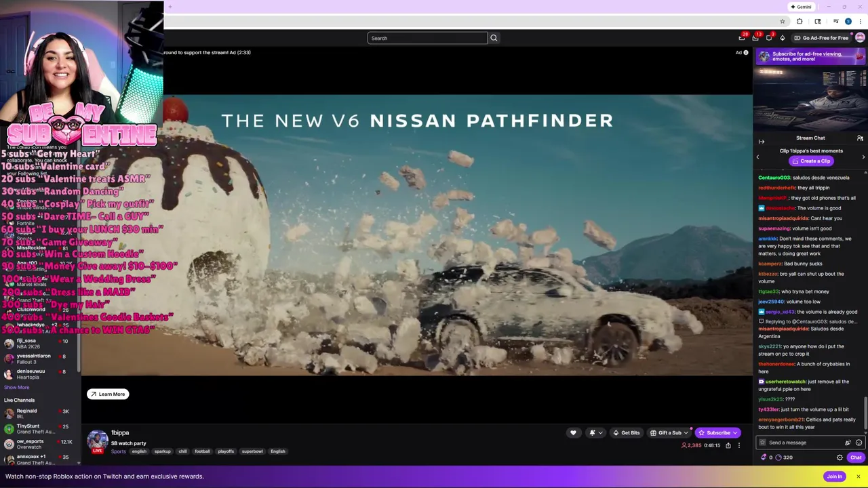Click the Chrome side panel search icon
This screenshot has width=868, height=488.
click(x=818, y=22)
